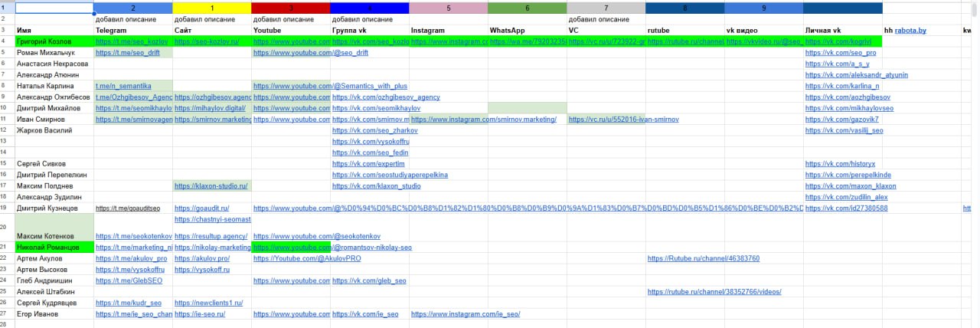Select the 'WhatsApp' header cell
The image size is (980, 328).
pyautogui.click(x=528, y=30)
